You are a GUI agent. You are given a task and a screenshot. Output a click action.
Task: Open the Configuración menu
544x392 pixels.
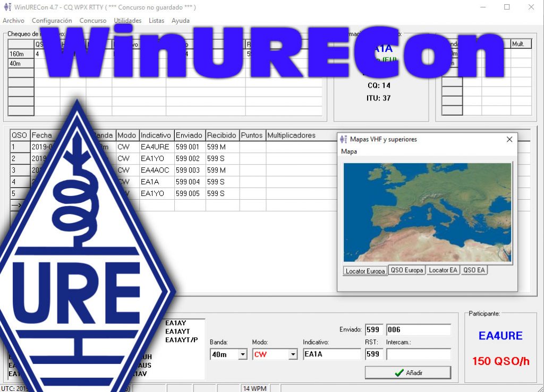(x=52, y=21)
